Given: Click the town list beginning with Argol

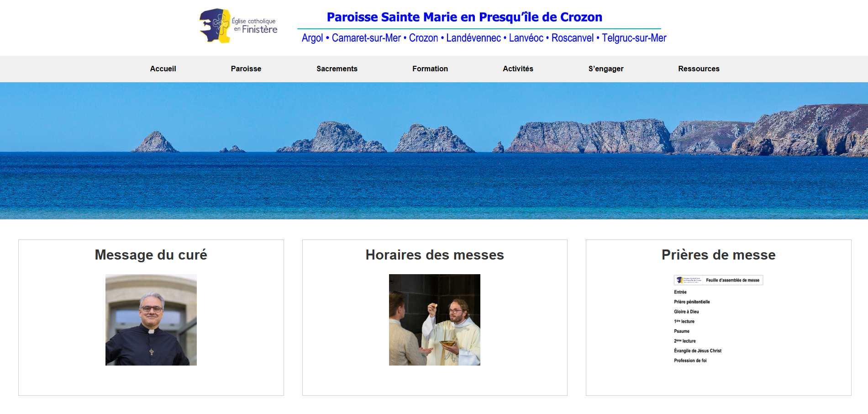Looking at the screenshot, I should [x=484, y=38].
